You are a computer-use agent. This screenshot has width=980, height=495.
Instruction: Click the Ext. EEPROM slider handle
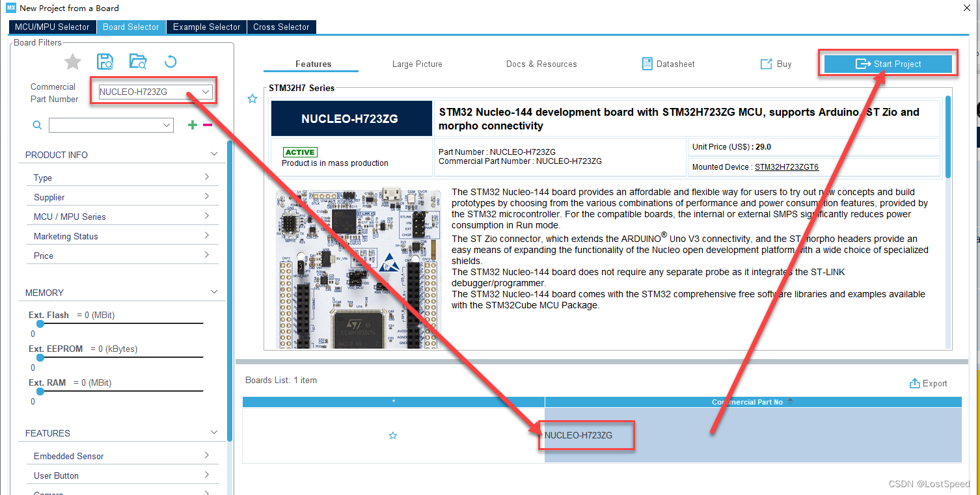pyautogui.click(x=40, y=357)
